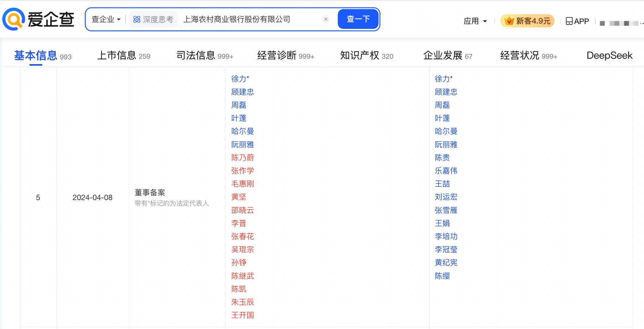Toggle the 深度思考 deep thinking mode
The height and width of the screenshot is (329, 644).
tap(153, 19)
